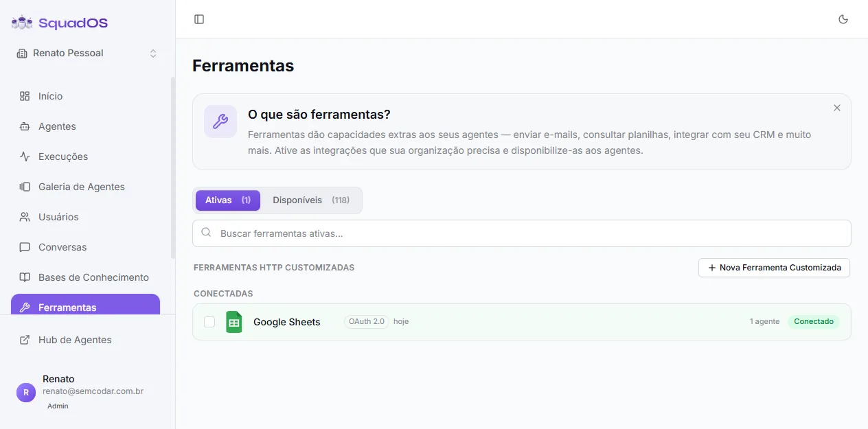The image size is (868, 429).
Task: Switch to dark mode moon icon
Action: tap(843, 19)
